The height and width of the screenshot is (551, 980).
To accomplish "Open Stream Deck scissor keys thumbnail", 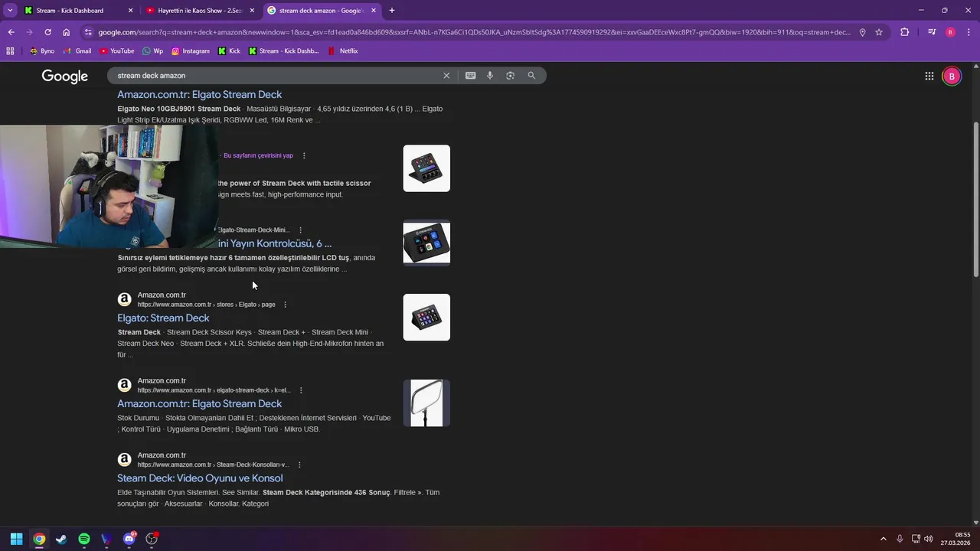I will [426, 168].
